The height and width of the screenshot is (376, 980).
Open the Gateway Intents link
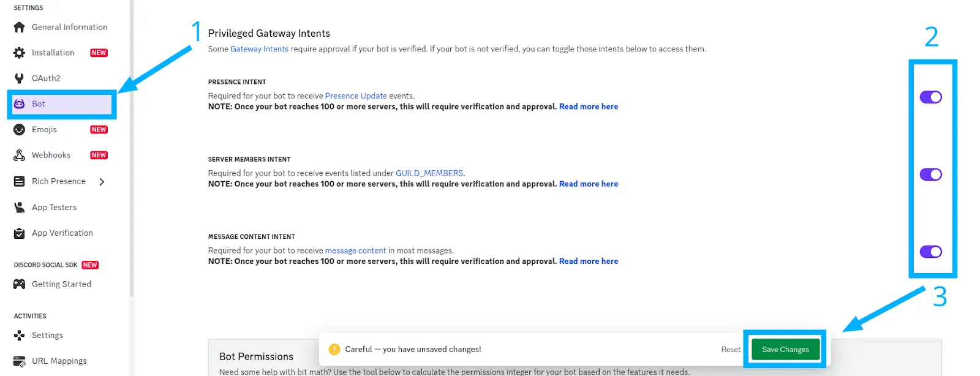[x=259, y=49]
